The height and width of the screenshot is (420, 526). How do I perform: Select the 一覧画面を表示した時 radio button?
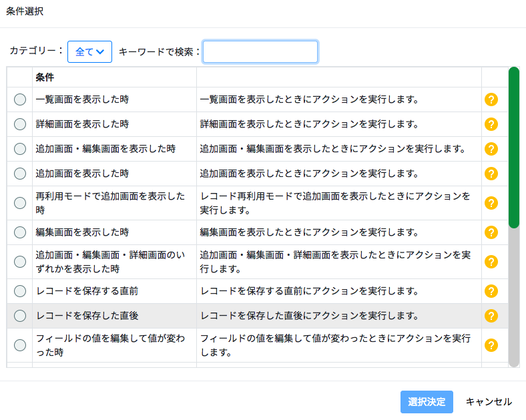20,99
